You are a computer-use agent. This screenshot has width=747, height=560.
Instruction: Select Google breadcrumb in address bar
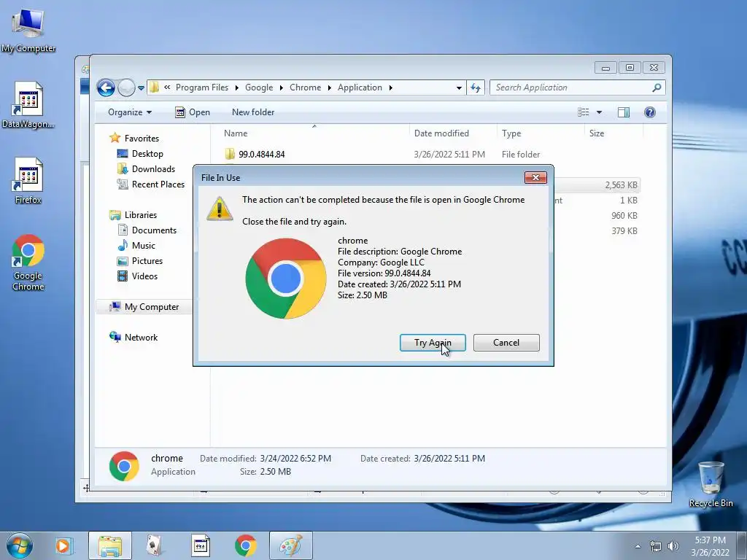pyautogui.click(x=259, y=87)
